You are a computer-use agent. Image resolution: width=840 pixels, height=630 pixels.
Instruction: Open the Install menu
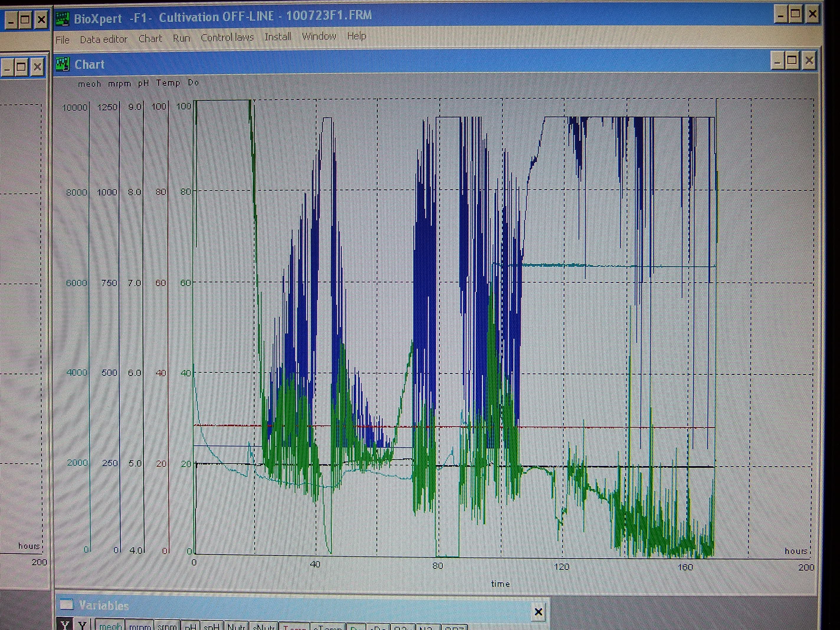point(278,37)
